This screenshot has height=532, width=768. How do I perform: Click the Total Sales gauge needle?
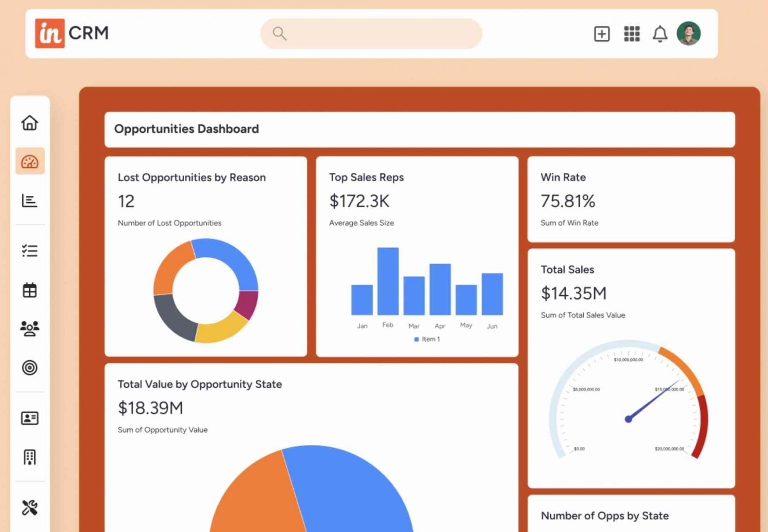653,400
